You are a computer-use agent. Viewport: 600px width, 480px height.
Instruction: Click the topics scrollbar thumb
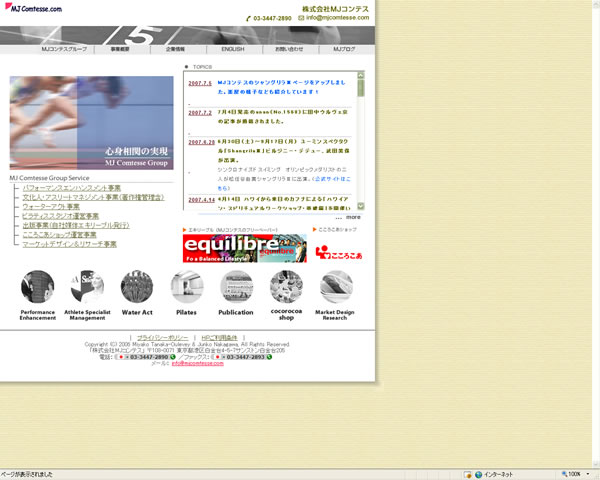pos(360,88)
